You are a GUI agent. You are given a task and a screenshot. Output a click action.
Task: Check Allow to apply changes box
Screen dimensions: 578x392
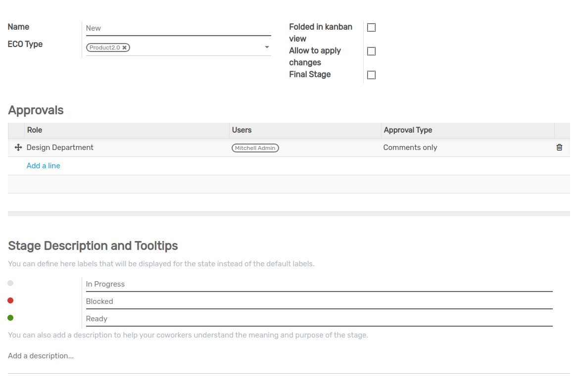tap(371, 51)
